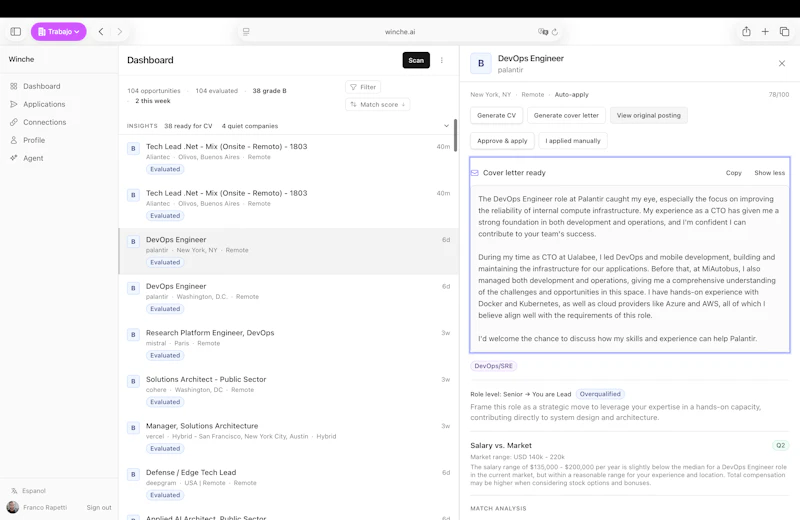Open Solutions Architect - Public Sector listing
This screenshot has height=520, width=800.
pos(288,390)
